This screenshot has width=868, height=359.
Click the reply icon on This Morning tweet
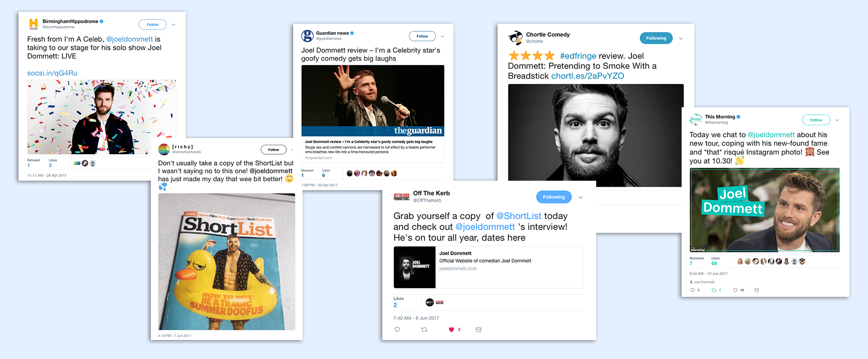(693, 290)
